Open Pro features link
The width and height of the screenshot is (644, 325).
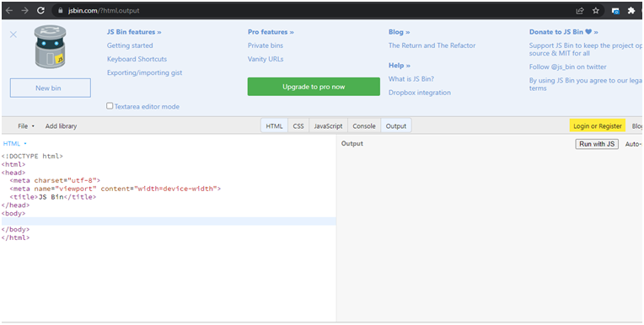point(271,32)
